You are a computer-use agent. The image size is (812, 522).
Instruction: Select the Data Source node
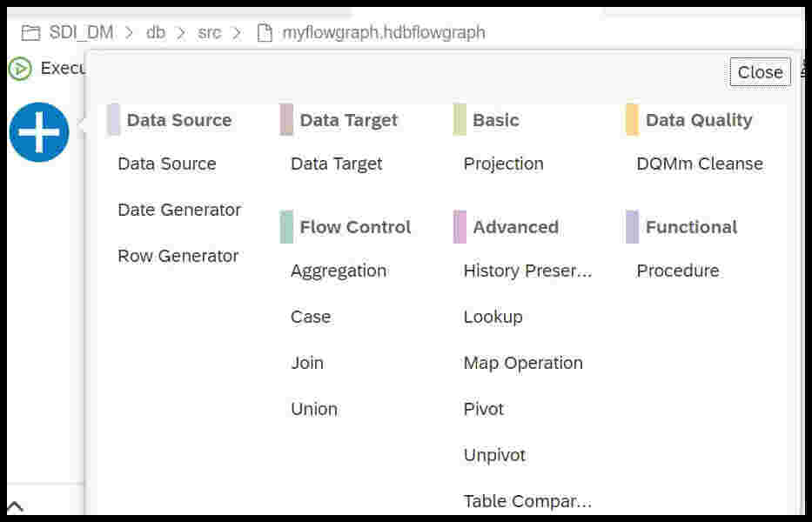tap(167, 164)
